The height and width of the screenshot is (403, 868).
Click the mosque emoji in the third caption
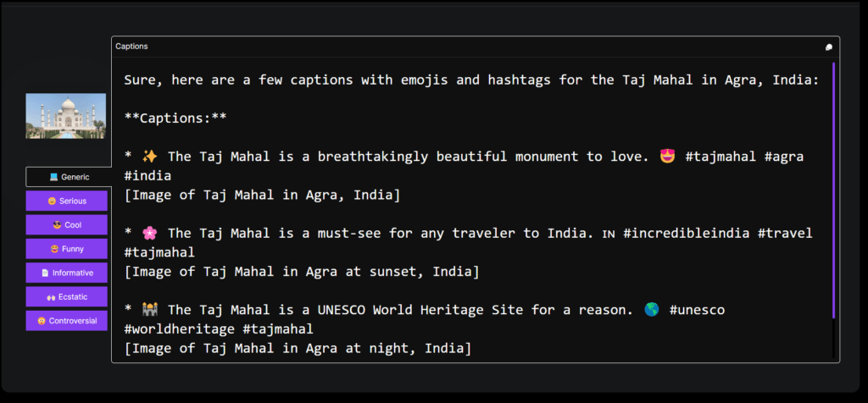pyautogui.click(x=150, y=310)
